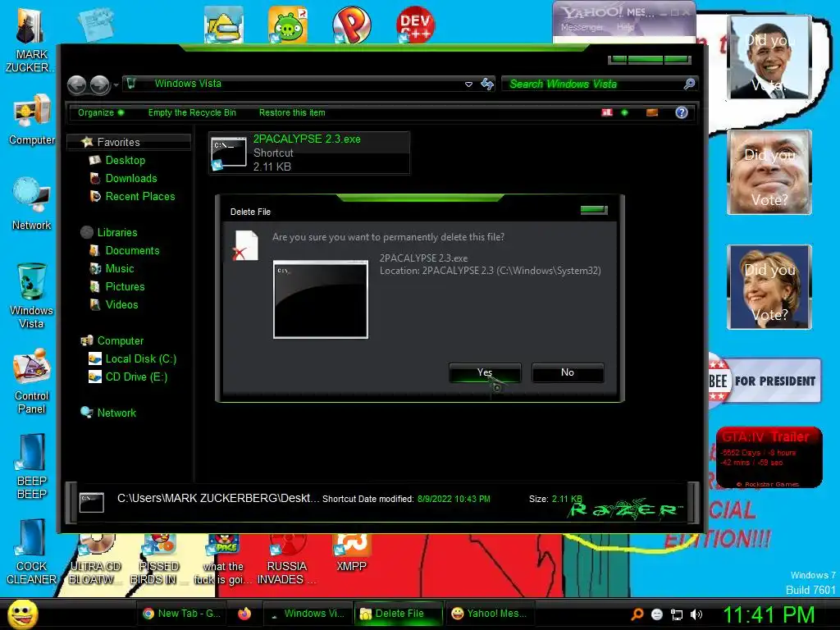Click the search magnifier icon in explorer
The height and width of the screenshot is (630, 840).
point(689,84)
